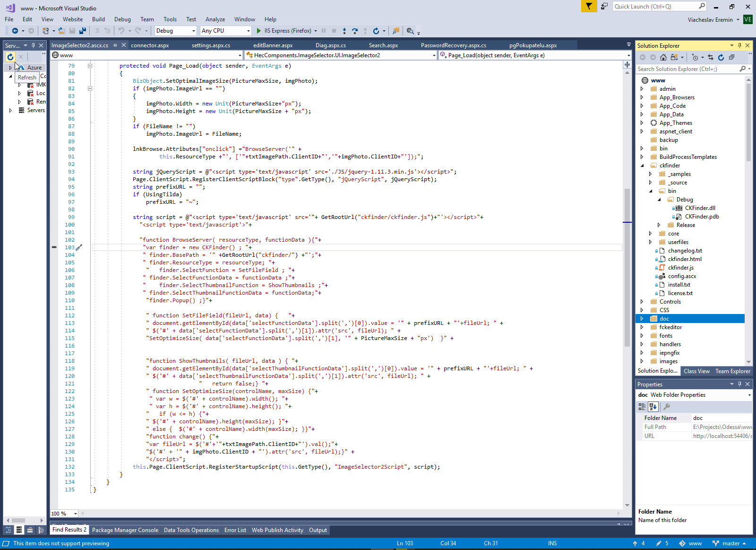Click the Home icon in Solution Explorer

tap(663, 57)
